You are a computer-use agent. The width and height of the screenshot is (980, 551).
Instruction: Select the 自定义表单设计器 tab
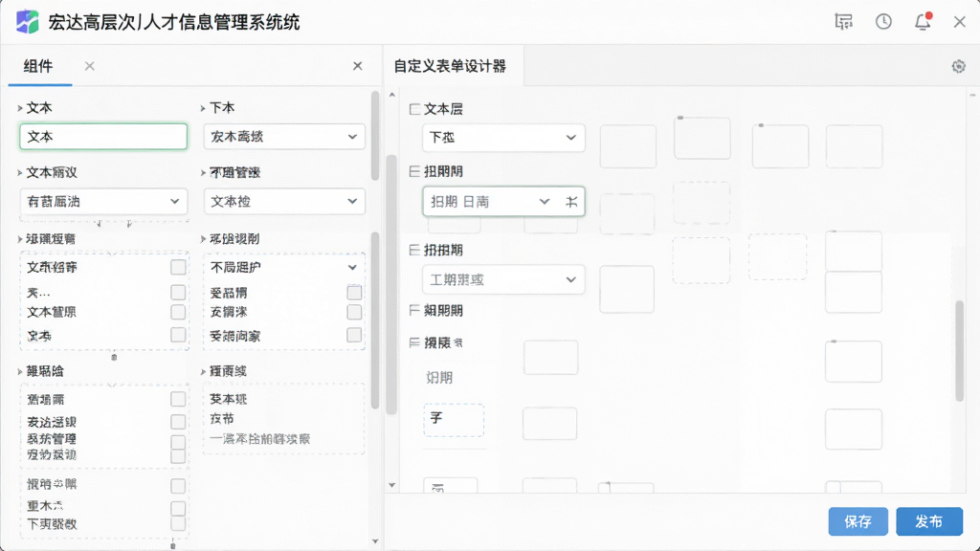[x=450, y=66]
